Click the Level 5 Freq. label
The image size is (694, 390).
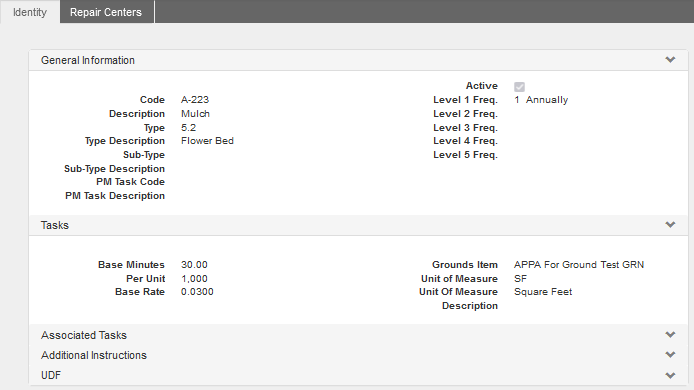465,154
